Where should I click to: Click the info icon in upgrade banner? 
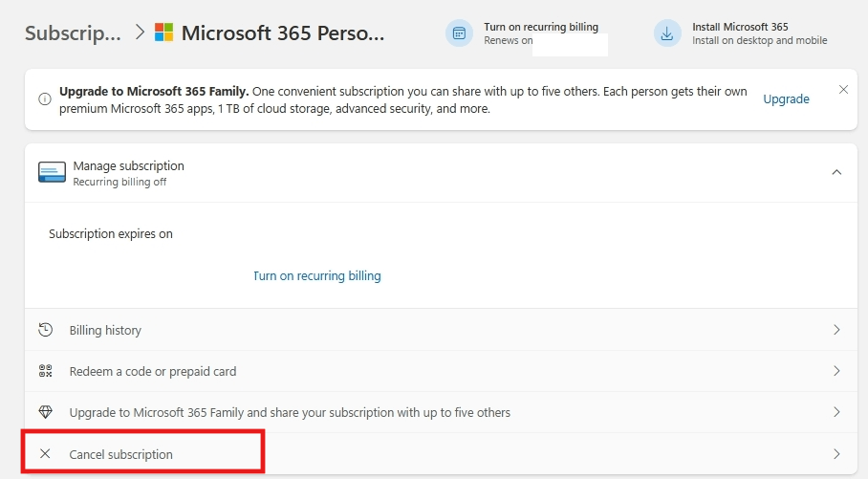click(x=45, y=99)
